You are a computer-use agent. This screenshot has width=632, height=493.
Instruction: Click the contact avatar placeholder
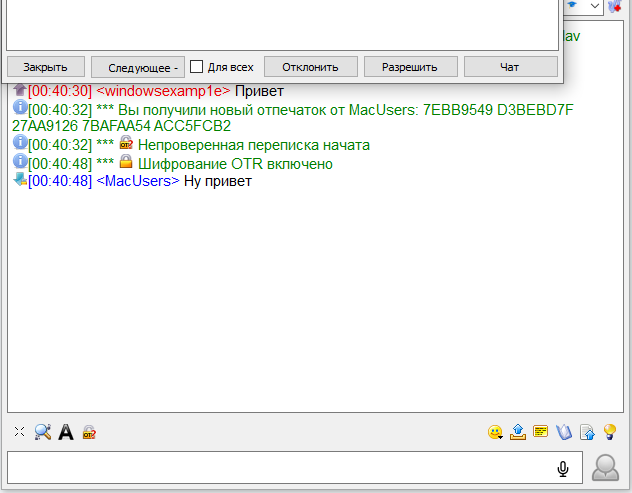point(606,468)
